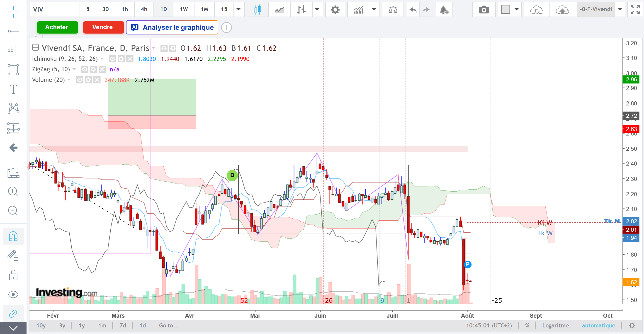Switch to bar chart type
This screenshot has height=334, width=644.
[301, 10]
